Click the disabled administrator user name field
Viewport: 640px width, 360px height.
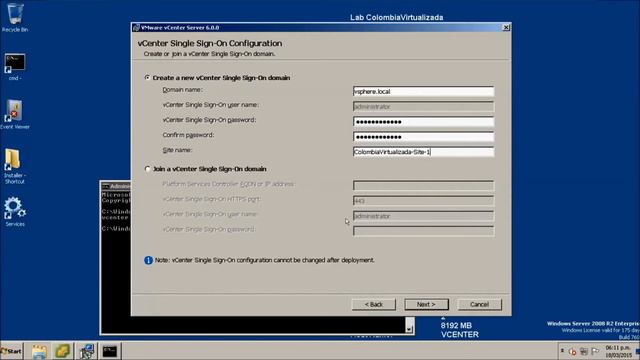[423, 107]
